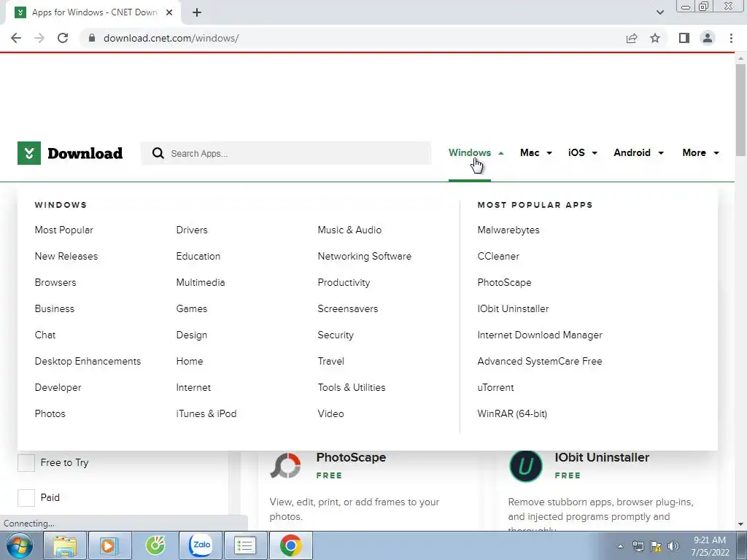Open the Desktop Enhancements link
The image size is (747, 560).
click(88, 362)
